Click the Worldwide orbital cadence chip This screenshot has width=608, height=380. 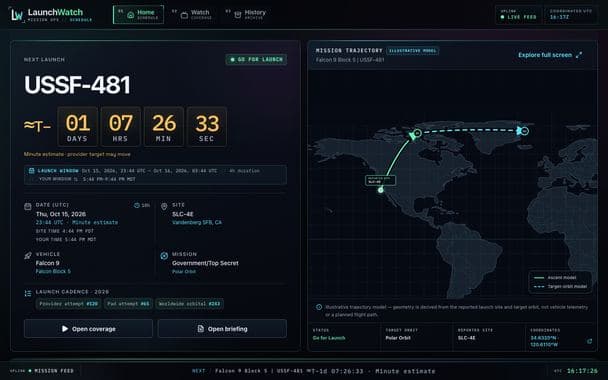click(189, 304)
